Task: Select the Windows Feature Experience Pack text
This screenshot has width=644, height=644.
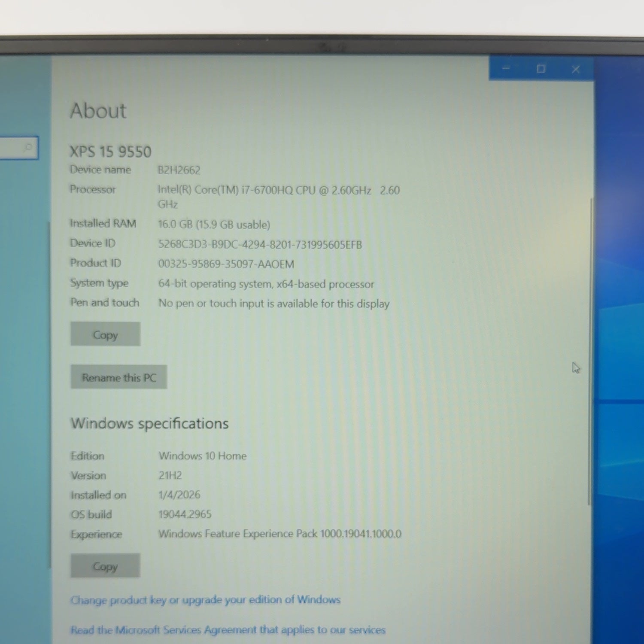Action: pyautogui.click(x=280, y=534)
